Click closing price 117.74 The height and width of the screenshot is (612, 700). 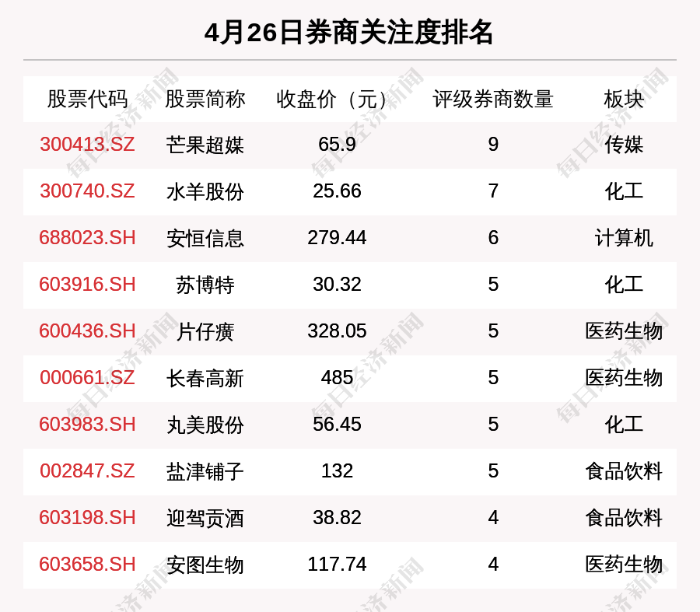point(337,565)
